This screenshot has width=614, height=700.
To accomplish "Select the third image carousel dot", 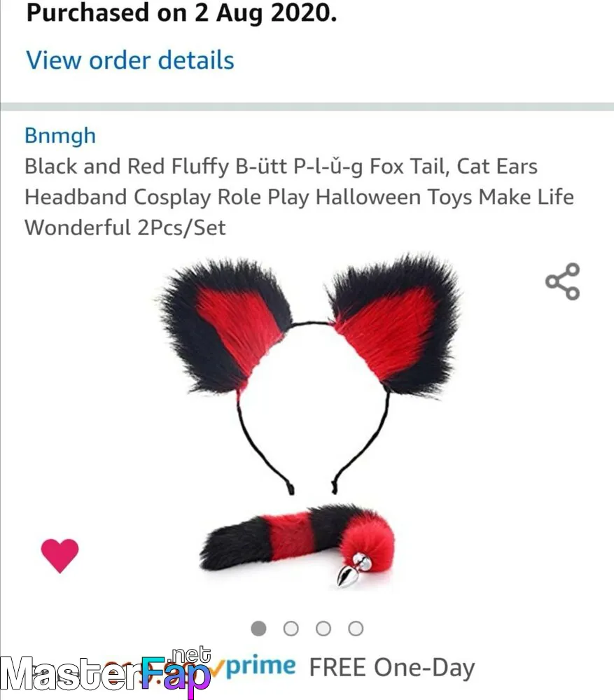I will (x=323, y=629).
